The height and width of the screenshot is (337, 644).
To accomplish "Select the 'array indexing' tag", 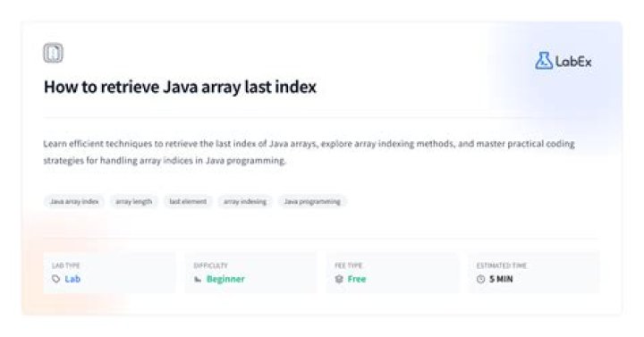I will point(245,201).
